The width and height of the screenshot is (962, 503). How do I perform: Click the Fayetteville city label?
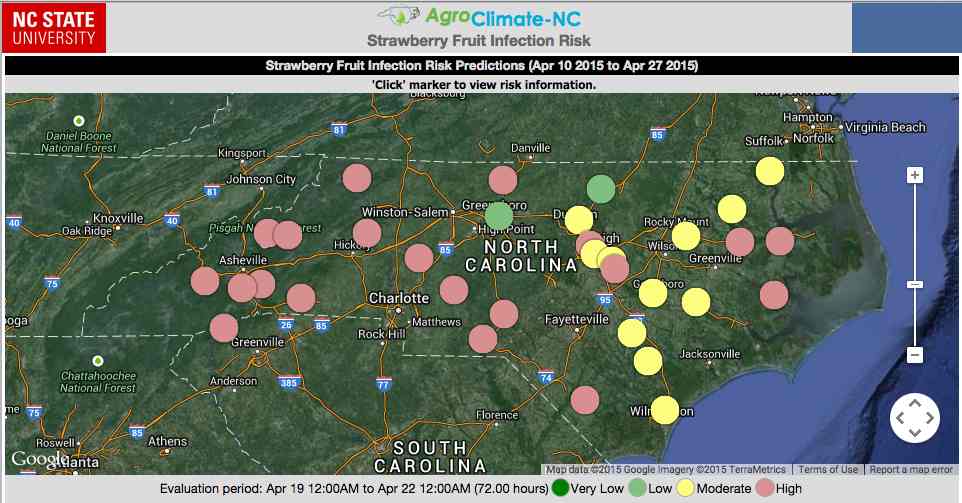tap(577, 320)
